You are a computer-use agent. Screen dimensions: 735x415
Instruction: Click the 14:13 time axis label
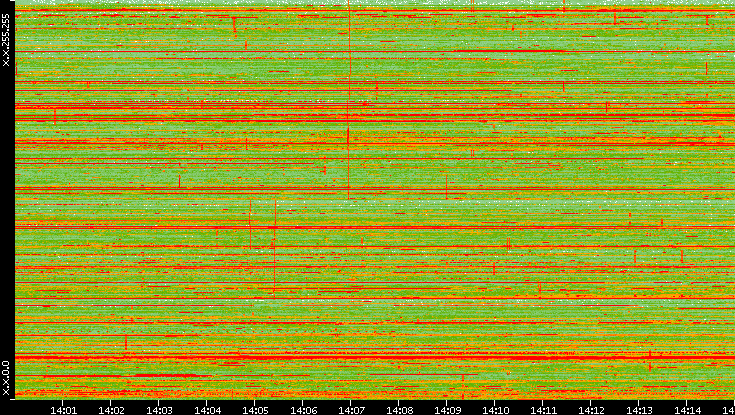pos(639,410)
